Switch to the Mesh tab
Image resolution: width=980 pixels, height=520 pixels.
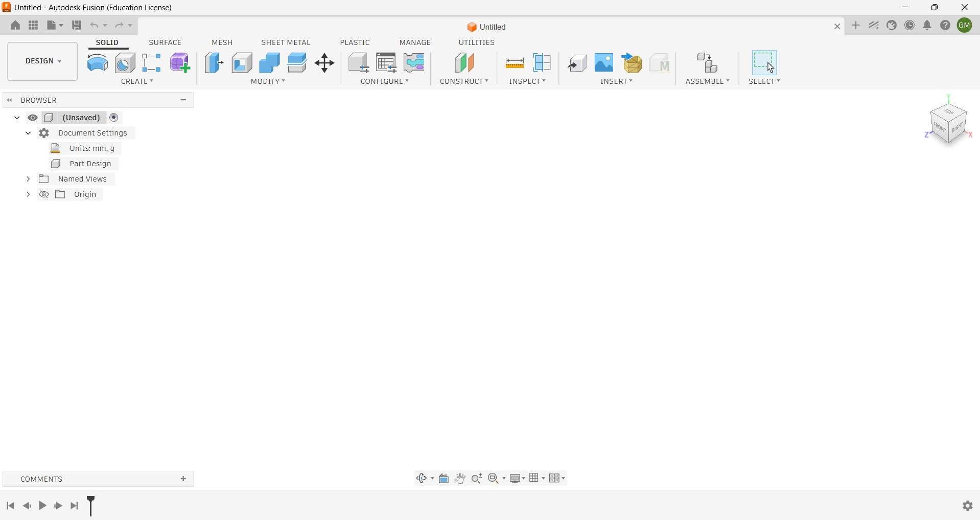tap(222, 42)
